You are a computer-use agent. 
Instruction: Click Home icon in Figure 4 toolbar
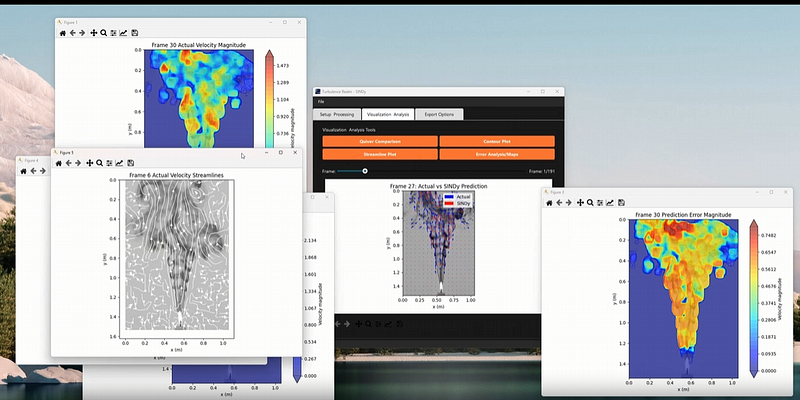pos(23,171)
